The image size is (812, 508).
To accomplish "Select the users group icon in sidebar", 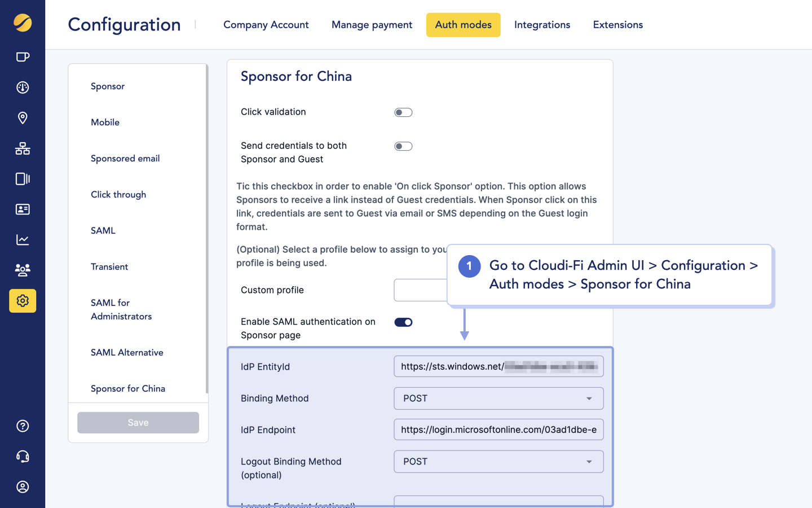I will coord(22,270).
